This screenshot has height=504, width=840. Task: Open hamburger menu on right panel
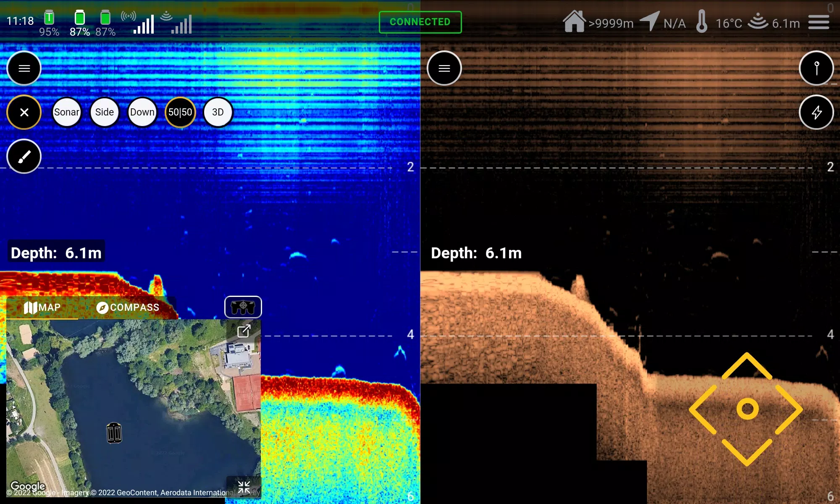(x=445, y=68)
